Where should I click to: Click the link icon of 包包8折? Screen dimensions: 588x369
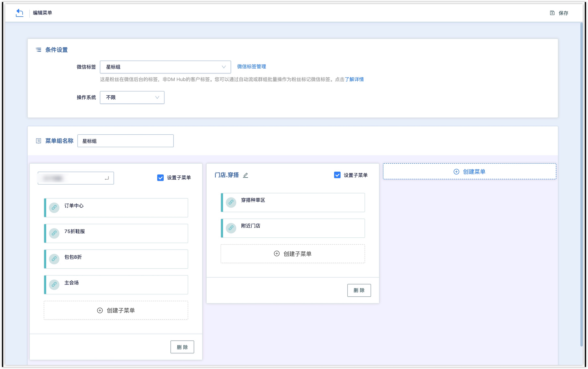(54, 259)
